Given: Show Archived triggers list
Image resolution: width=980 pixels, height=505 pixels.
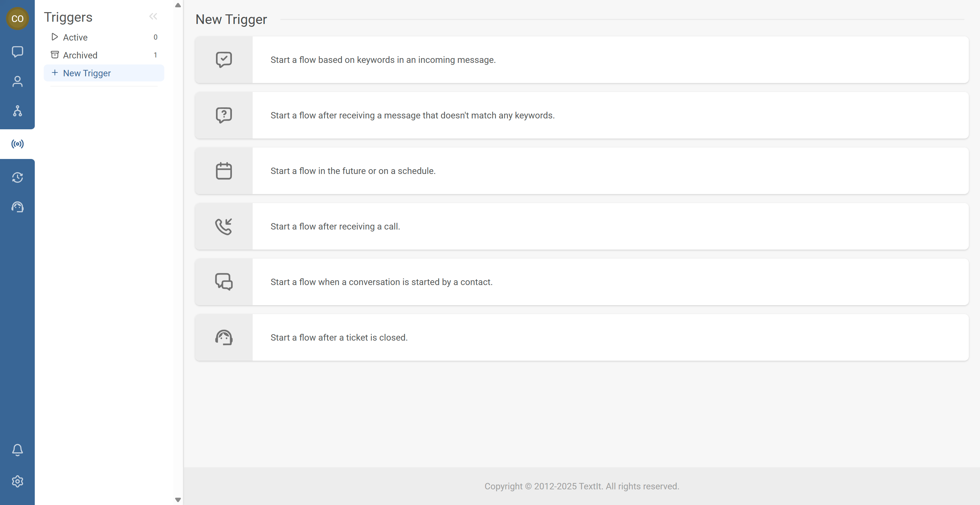Looking at the screenshot, I should click(x=80, y=55).
